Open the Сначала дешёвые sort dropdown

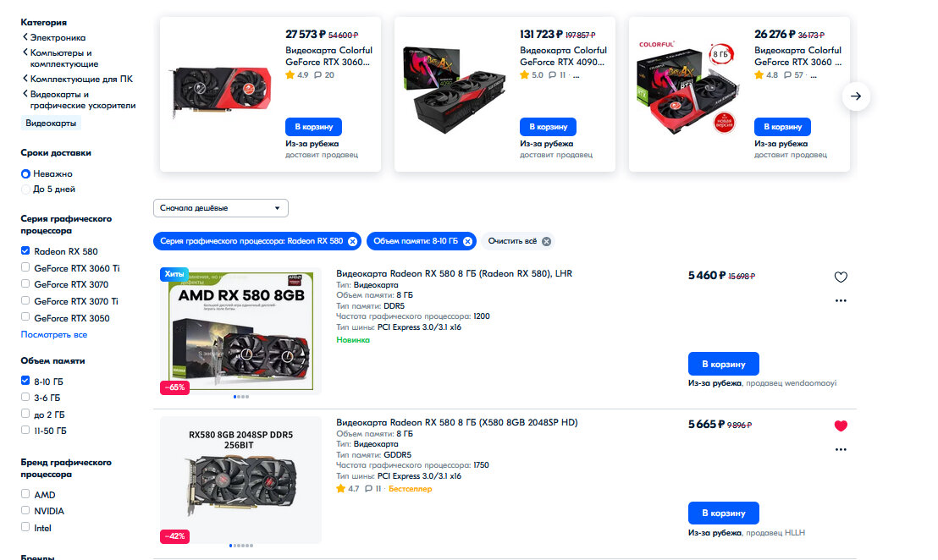(x=221, y=208)
